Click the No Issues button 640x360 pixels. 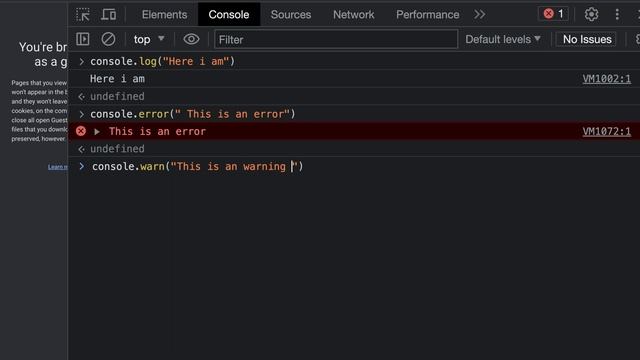tap(587, 39)
